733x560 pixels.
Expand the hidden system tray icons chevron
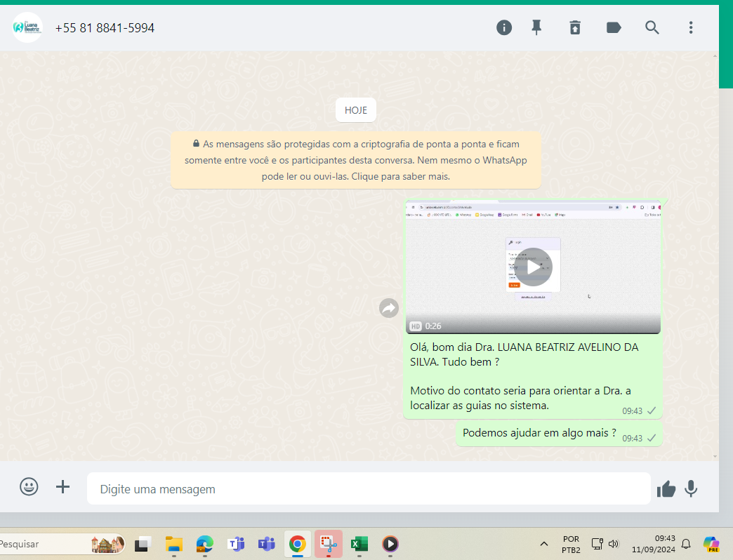(x=544, y=544)
